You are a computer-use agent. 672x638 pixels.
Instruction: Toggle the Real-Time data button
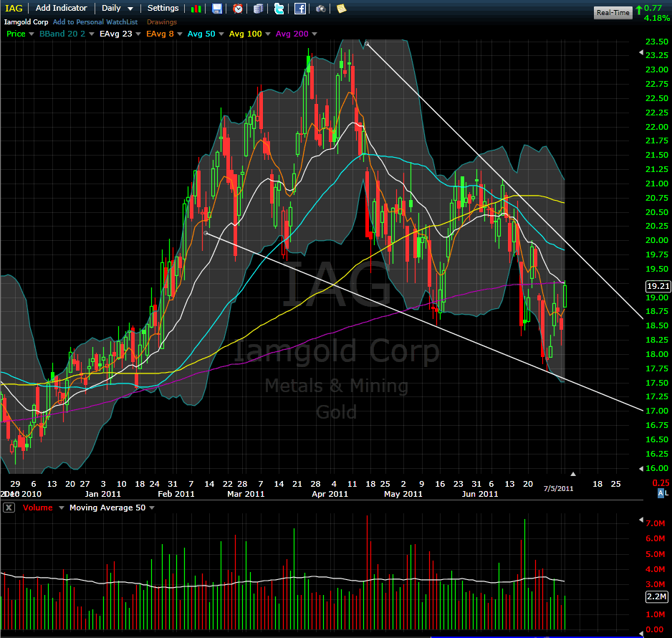(613, 13)
